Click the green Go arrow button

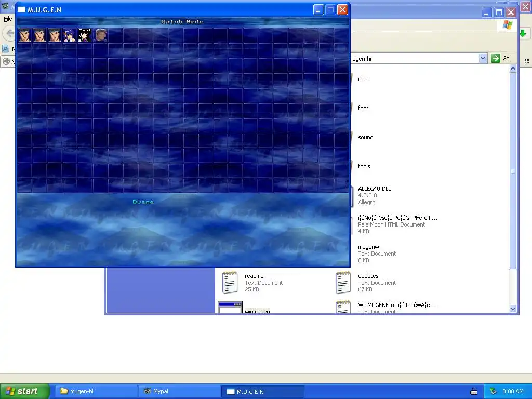[496, 58]
